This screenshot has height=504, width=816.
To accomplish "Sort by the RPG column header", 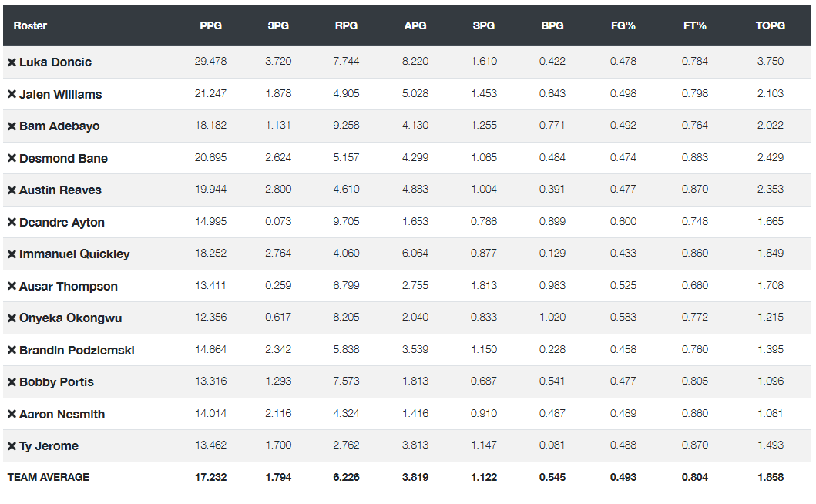I will click(x=346, y=25).
